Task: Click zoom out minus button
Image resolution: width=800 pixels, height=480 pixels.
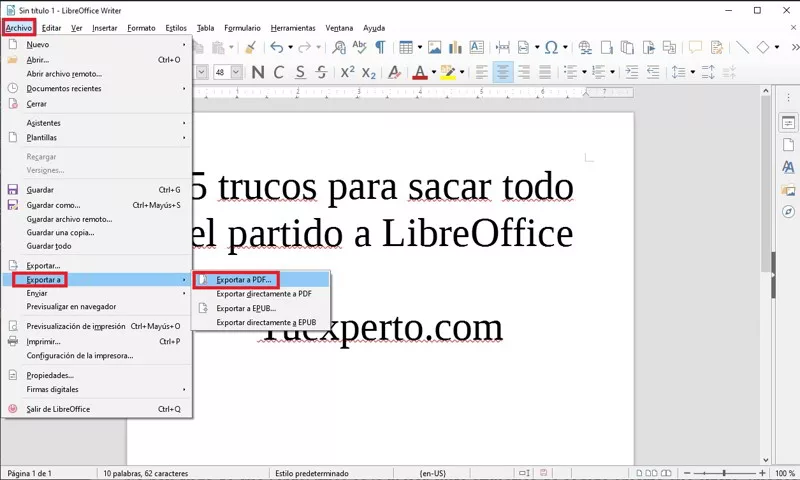Action: [x=687, y=473]
